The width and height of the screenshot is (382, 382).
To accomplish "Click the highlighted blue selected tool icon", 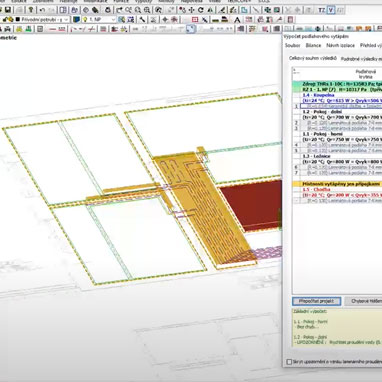I will 191,29.
